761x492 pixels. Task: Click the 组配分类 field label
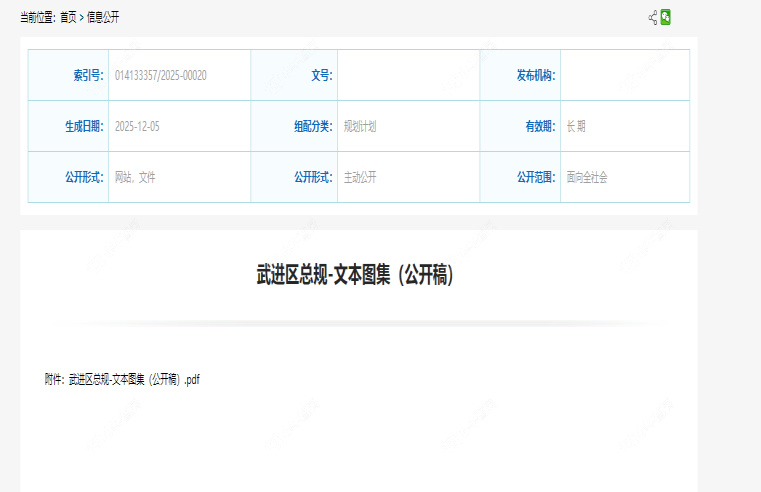(x=312, y=126)
